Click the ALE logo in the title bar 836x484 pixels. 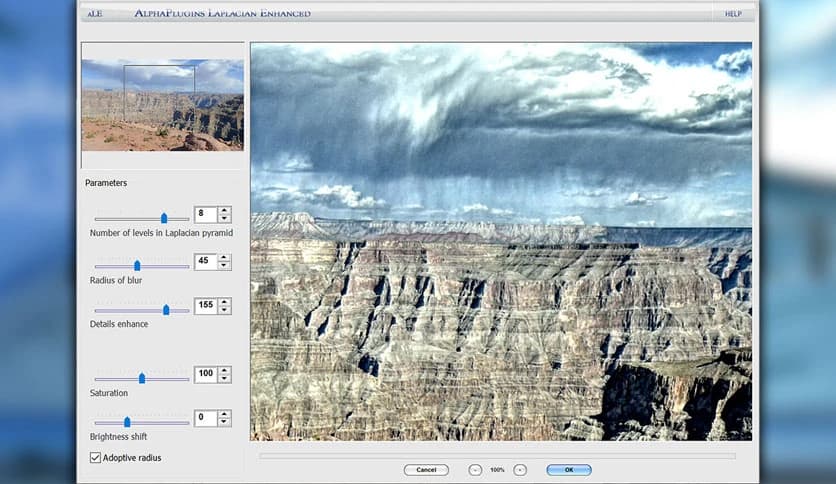tap(95, 13)
